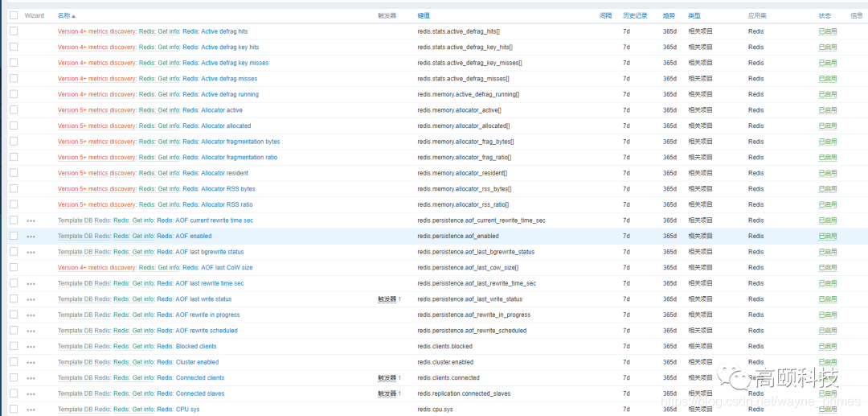Screen dimensions: 868x416
Task: Open wizard dots for CPU sys
Action: coord(31,410)
